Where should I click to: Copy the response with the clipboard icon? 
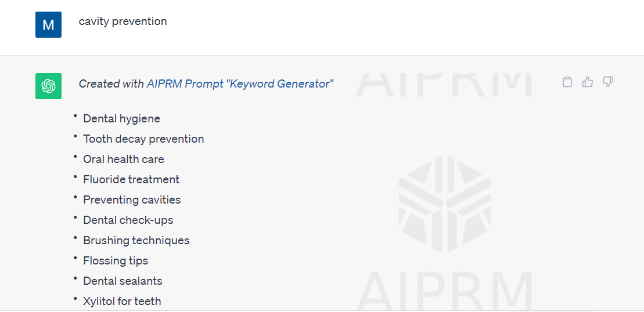[567, 82]
